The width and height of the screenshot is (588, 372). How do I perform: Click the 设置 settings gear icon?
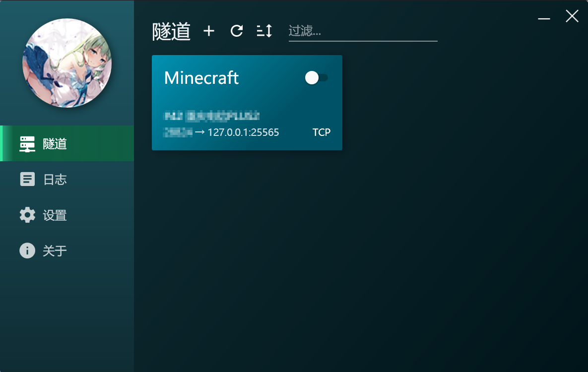27,215
